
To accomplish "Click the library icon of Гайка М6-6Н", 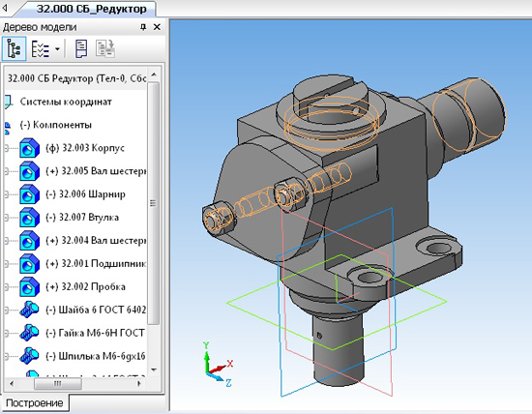I will 29,333.
